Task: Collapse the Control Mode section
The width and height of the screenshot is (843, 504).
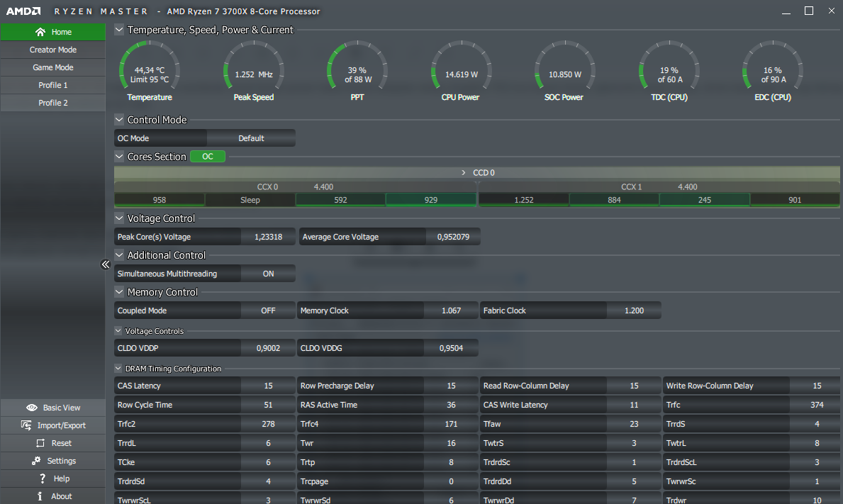Action: (119, 119)
